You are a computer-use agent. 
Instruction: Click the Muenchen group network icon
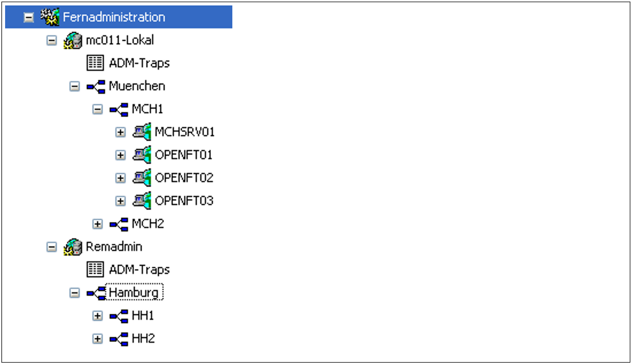click(96, 86)
